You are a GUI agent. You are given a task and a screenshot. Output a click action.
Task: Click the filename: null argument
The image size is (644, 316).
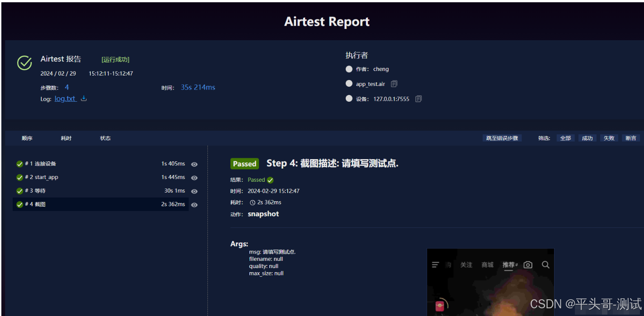(266, 259)
